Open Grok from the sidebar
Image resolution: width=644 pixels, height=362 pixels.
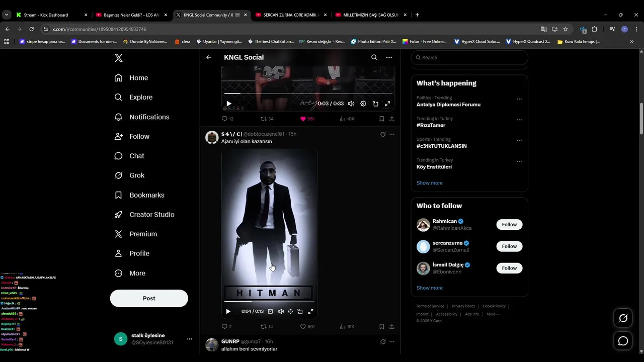(x=129, y=175)
